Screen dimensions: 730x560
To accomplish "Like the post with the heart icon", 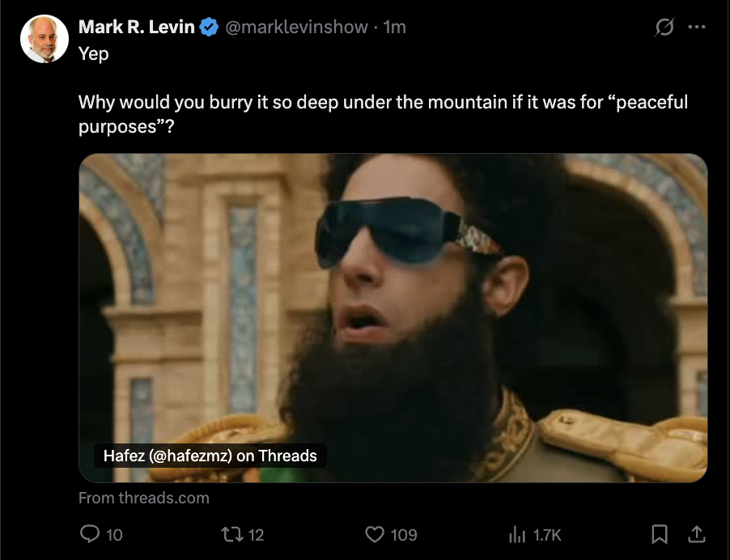I will point(375,534).
